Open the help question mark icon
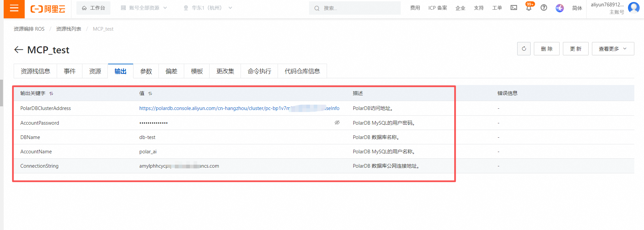Viewport: 644px width, 230px height. (544, 8)
